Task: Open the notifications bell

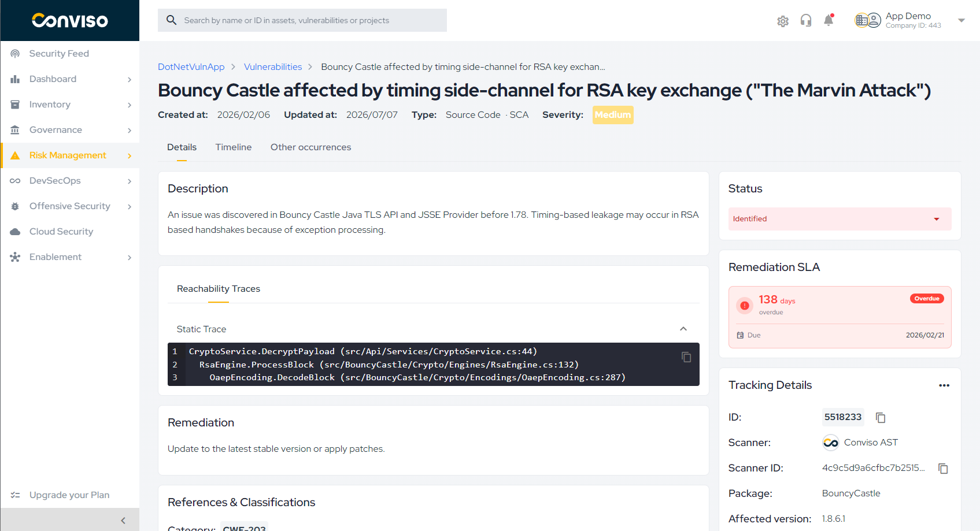Action: pyautogui.click(x=829, y=20)
